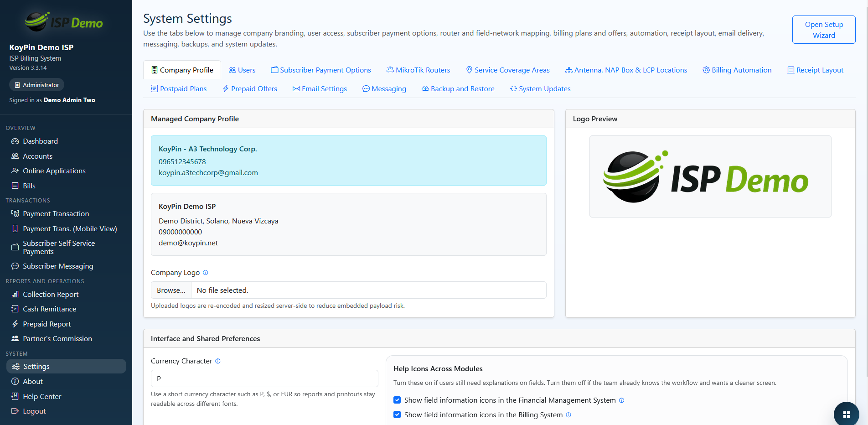
Task: Switch to the Users tab
Action: coord(242,70)
